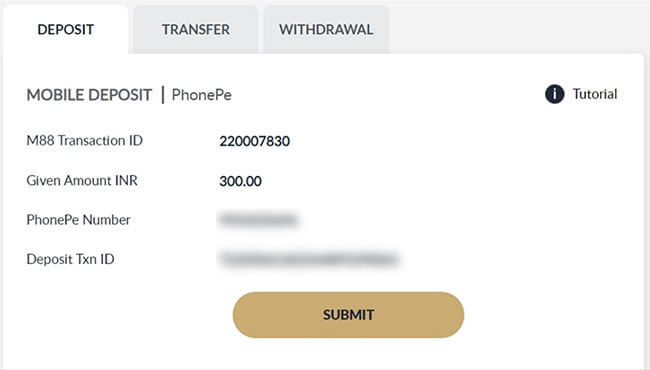Click the Deposit Txn ID label
Screen dimensions: 650x370
tap(70, 259)
